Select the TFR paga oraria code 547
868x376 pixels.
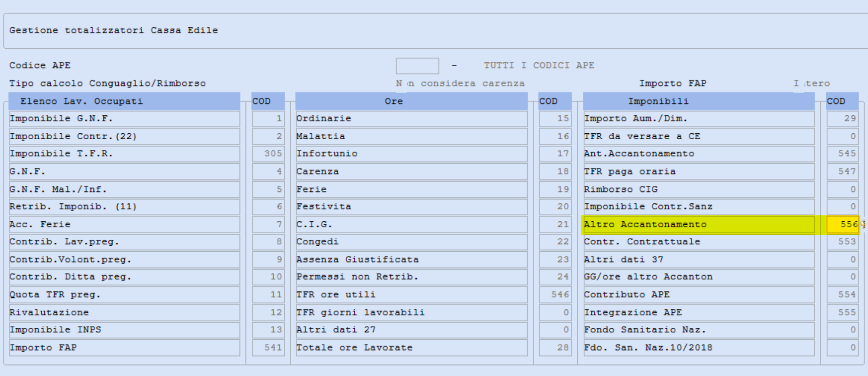point(843,172)
